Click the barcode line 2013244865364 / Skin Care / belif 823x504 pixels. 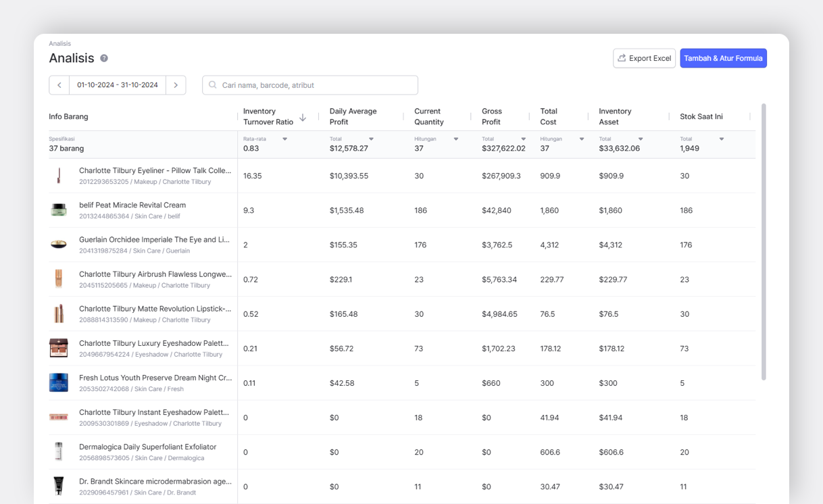(130, 216)
